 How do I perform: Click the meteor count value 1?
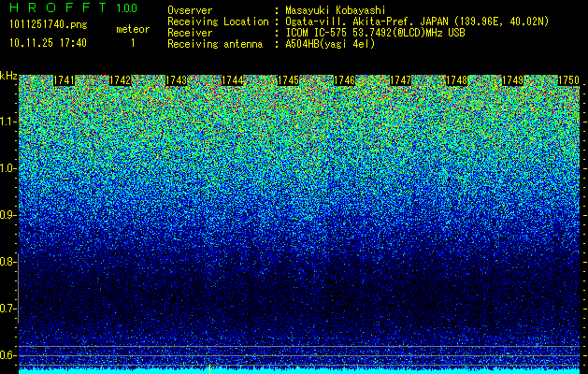pyautogui.click(x=133, y=43)
